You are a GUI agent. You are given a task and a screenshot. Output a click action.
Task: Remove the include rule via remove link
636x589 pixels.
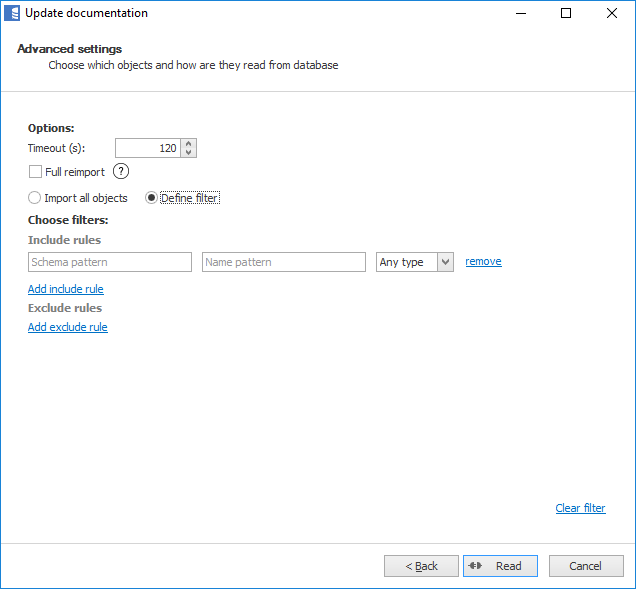483,261
